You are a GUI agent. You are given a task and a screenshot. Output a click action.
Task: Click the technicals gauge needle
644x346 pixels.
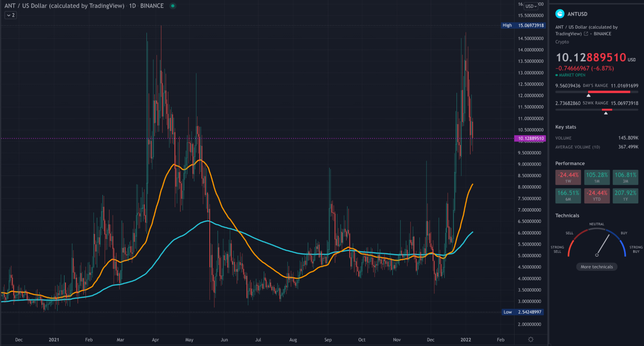(x=603, y=245)
